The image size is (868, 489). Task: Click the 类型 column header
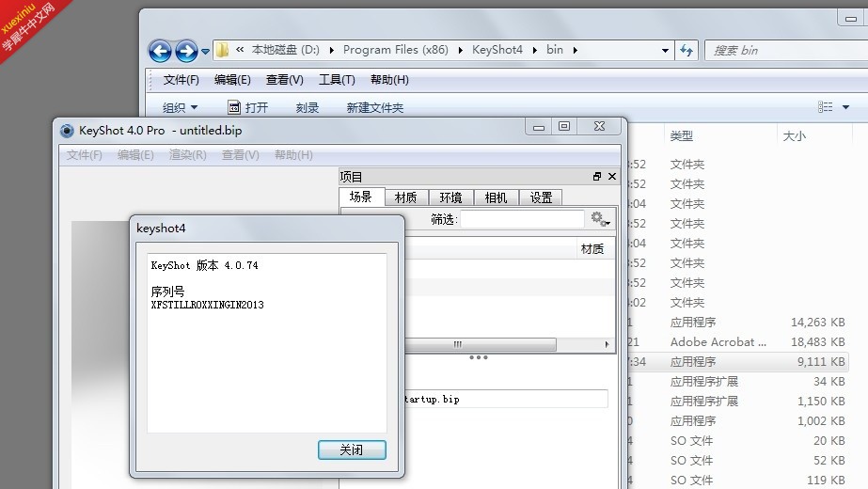[x=682, y=135]
